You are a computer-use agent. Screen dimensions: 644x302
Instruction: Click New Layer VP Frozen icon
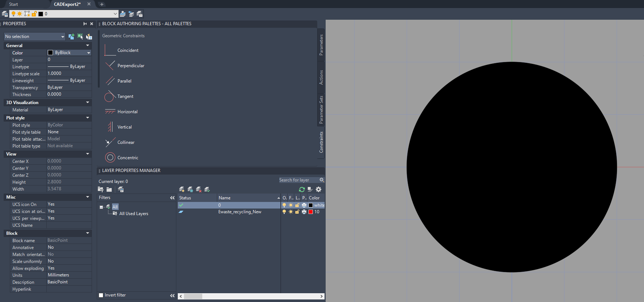(x=190, y=189)
